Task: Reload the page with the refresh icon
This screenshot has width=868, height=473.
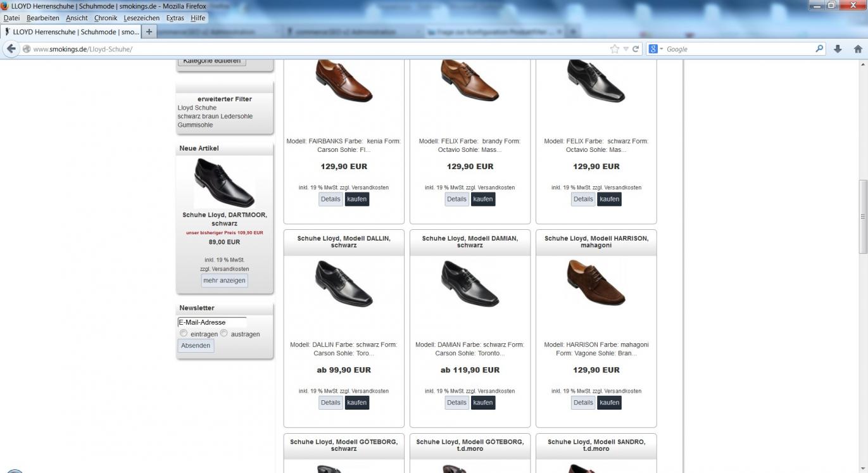Action: point(636,49)
